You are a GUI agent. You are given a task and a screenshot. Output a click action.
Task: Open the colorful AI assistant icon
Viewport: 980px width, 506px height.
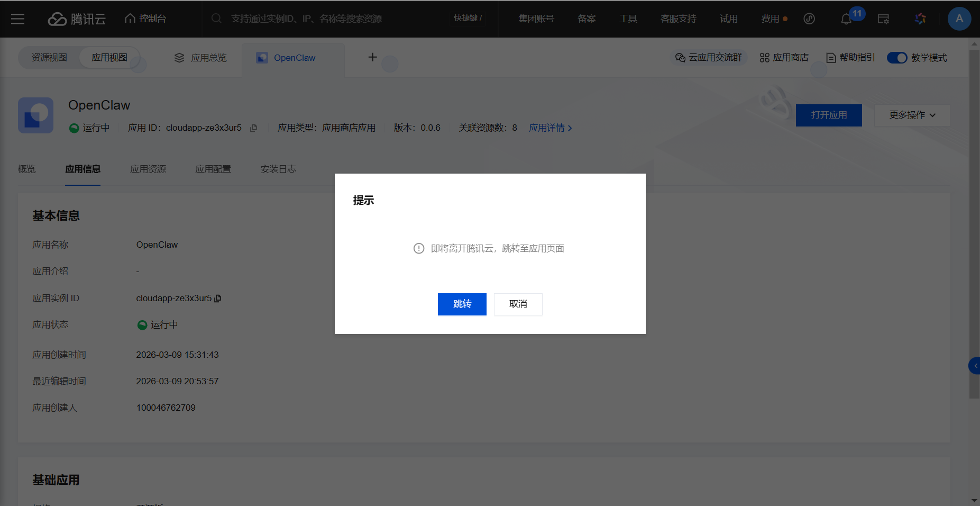pyautogui.click(x=920, y=19)
